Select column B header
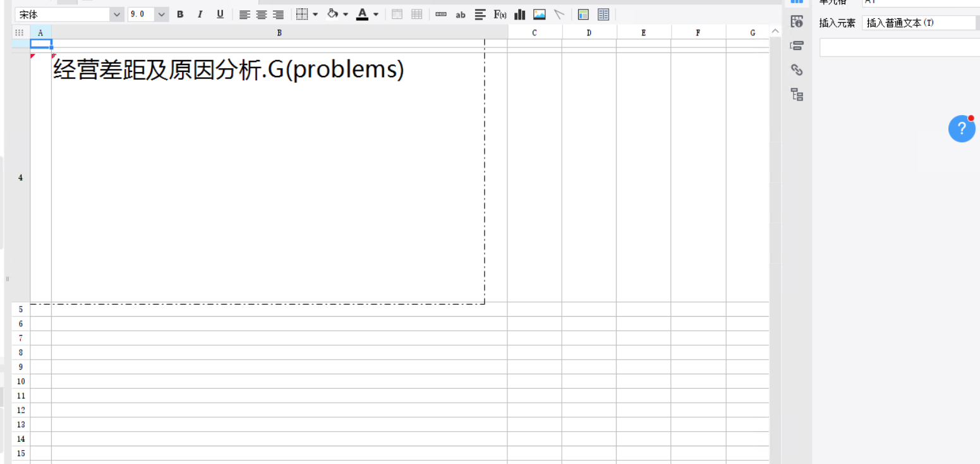 tap(279, 32)
